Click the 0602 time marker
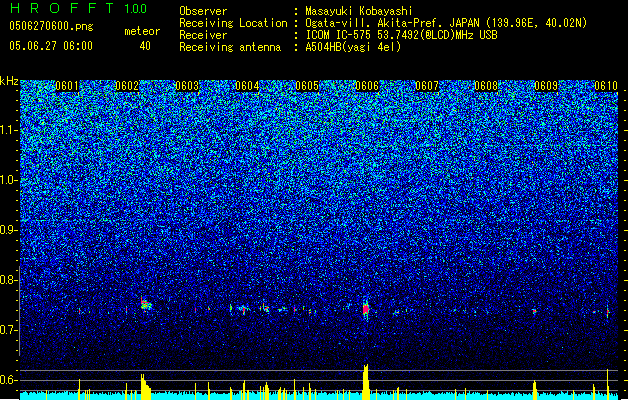This screenshot has height=400, width=629. pyautogui.click(x=127, y=86)
